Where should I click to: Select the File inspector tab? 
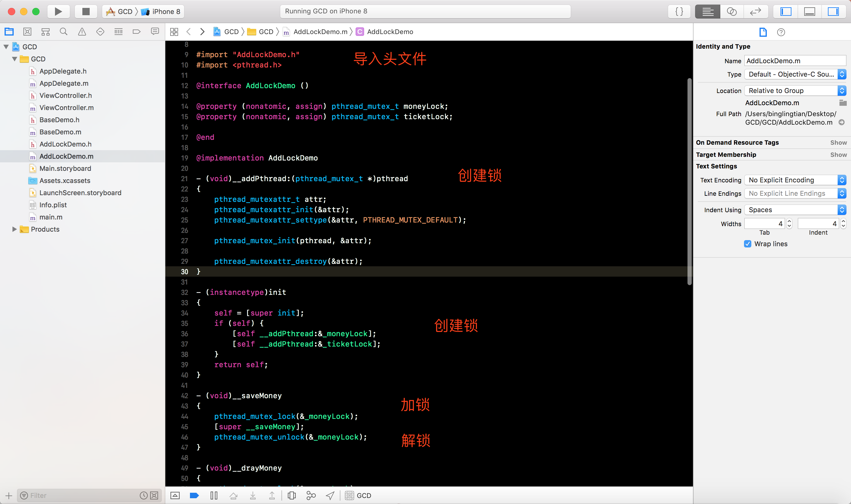click(763, 32)
